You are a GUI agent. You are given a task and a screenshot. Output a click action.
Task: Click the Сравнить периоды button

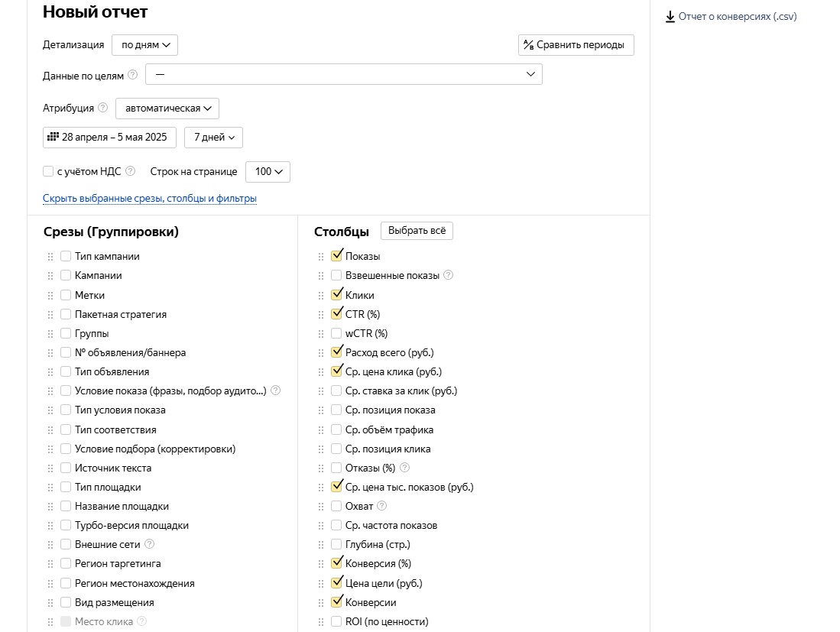[x=576, y=45]
